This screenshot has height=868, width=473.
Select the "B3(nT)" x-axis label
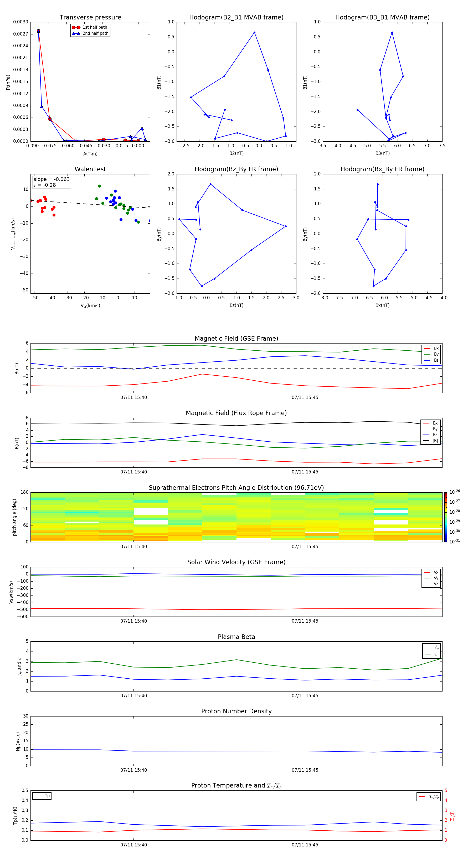382,153
